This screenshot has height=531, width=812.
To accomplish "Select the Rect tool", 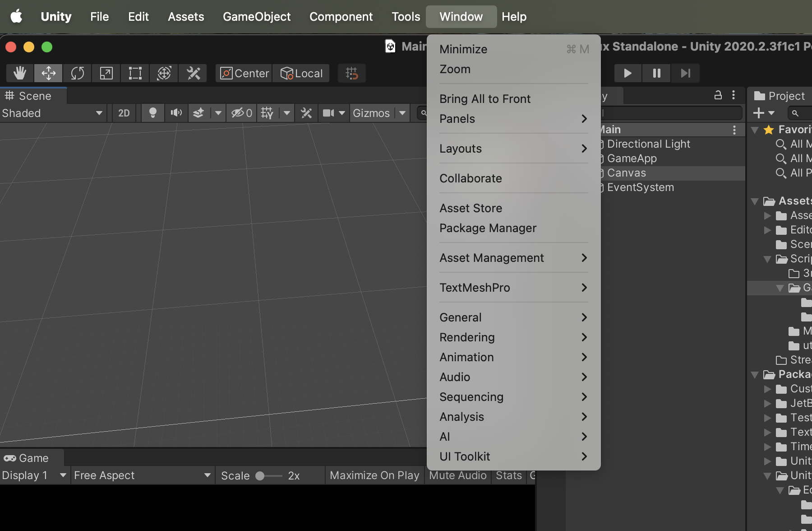I will pos(135,73).
